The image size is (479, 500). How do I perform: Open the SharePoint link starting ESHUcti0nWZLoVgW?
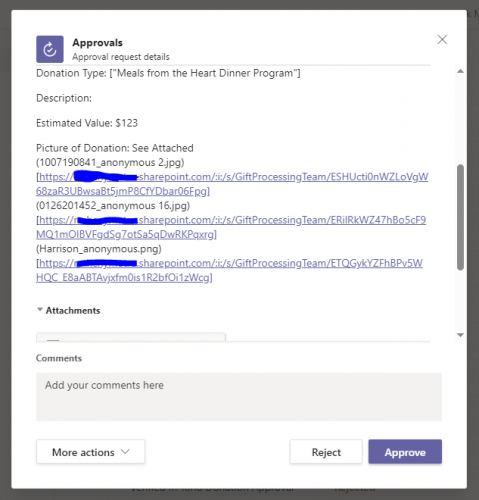pyautogui.click(x=232, y=184)
